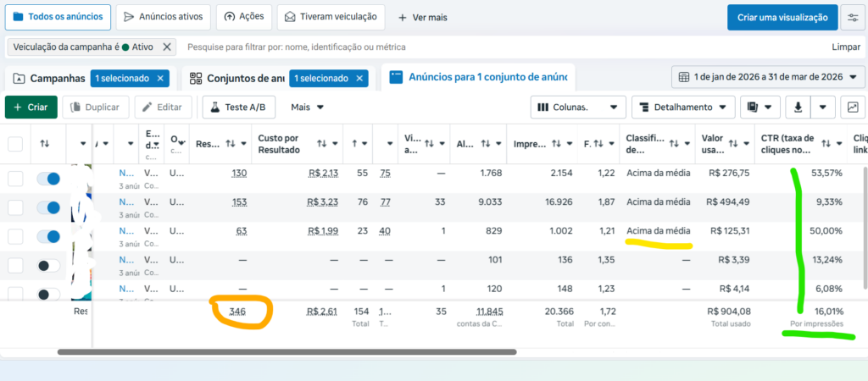Image resolution: width=868 pixels, height=381 pixels.
Task: Click the green Criar button
Action: coord(31,108)
